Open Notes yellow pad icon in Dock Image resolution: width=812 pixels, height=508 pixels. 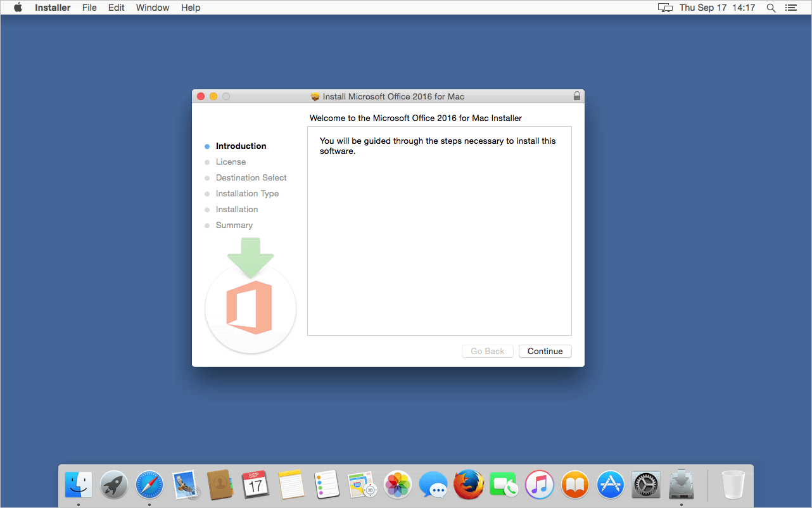tap(291, 486)
